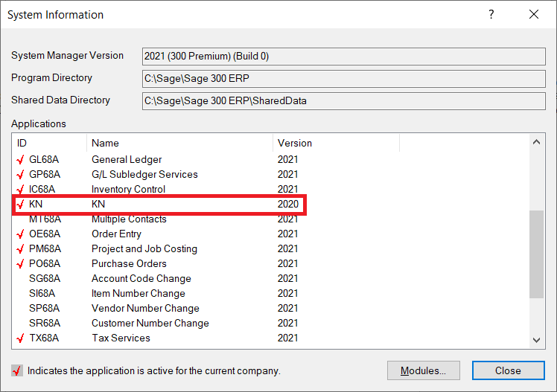The width and height of the screenshot is (557, 392).
Task: Click the red checkmark next to GP68A
Action: (20, 175)
